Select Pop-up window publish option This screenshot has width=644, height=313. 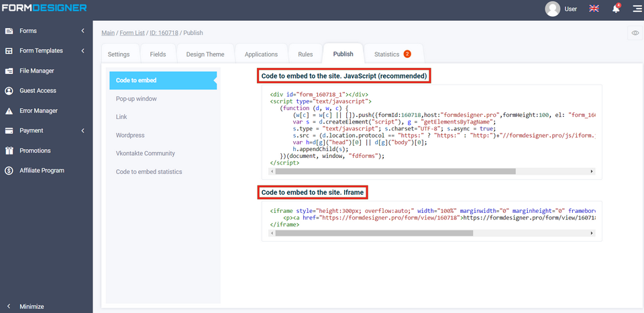[136, 99]
